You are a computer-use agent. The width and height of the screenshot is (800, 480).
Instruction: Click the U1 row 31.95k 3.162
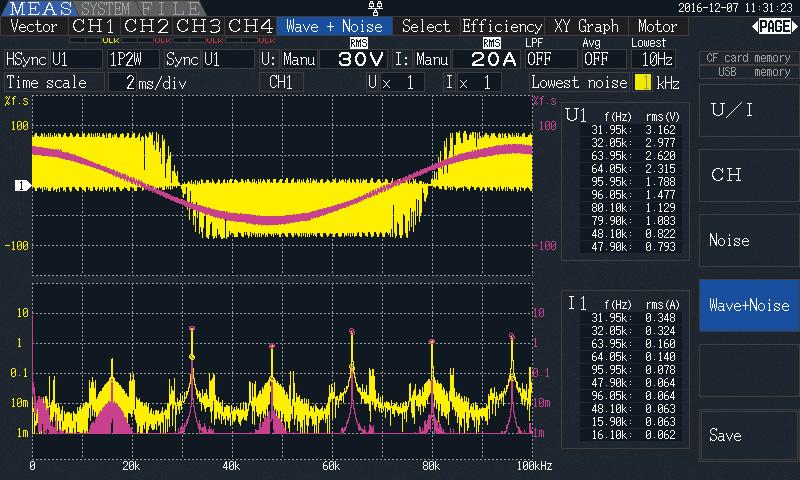point(633,130)
